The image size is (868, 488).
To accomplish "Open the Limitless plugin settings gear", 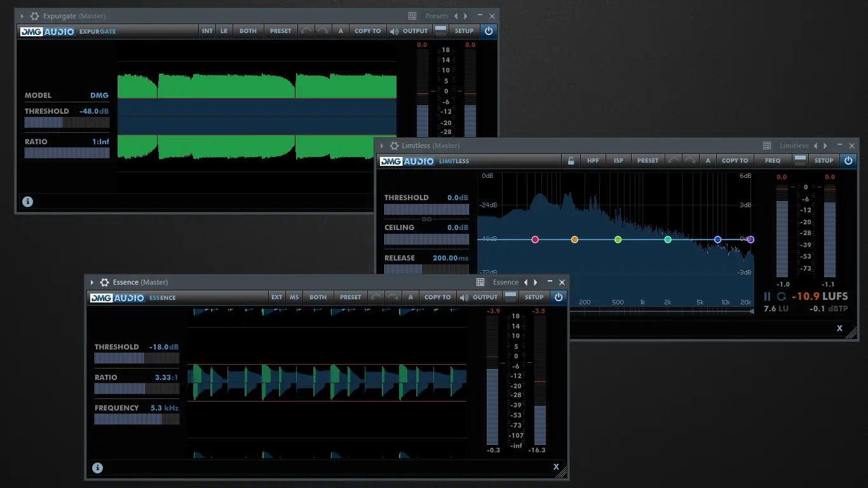I will point(394,146).
